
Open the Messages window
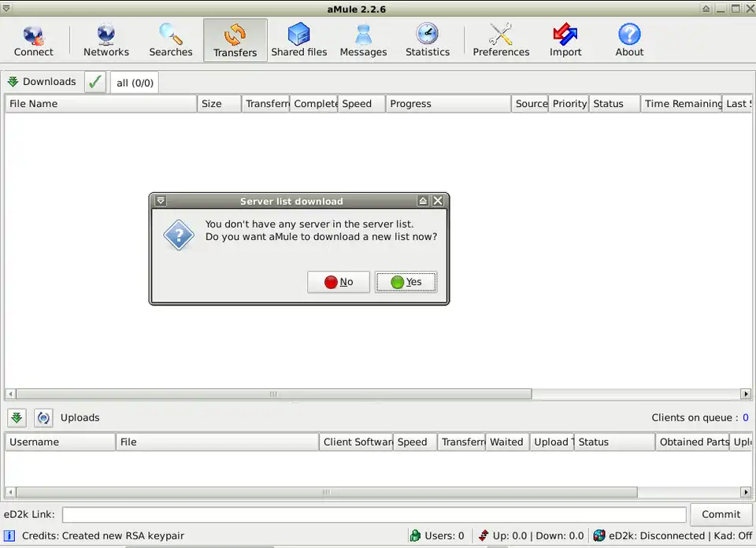(x=363, y=41)
